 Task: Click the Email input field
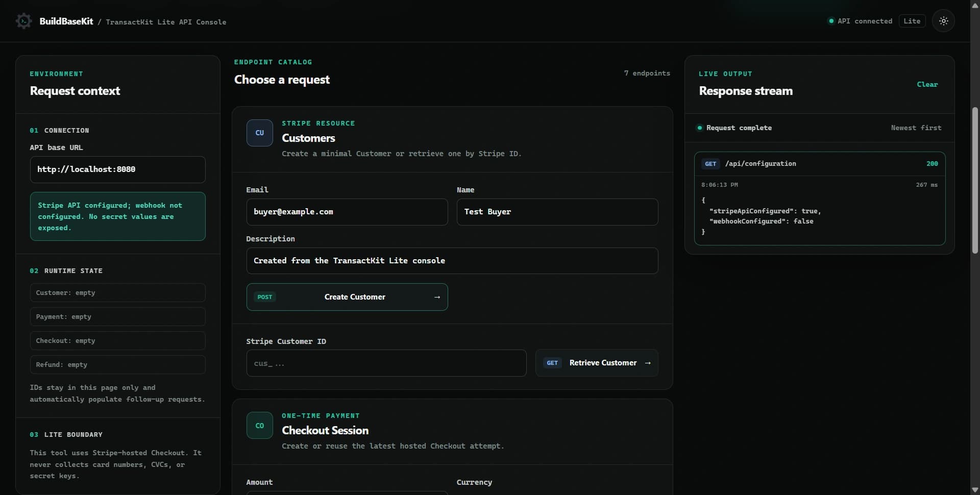tap(347, 212)
